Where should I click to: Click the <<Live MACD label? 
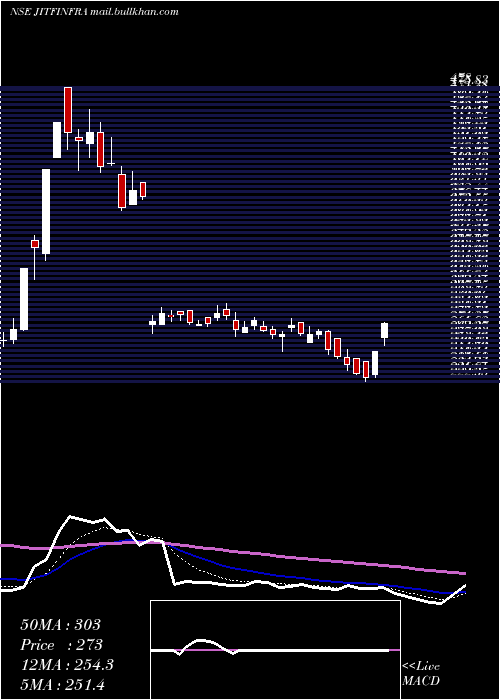[x=421, y=673]
